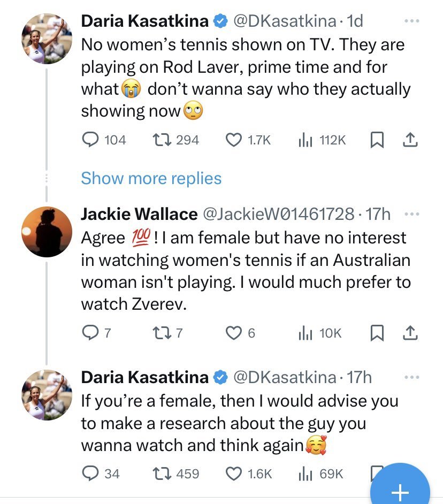The image size is (443, 504).
Task: Open more options on Daria's first tweet
Action: [410, 21]
